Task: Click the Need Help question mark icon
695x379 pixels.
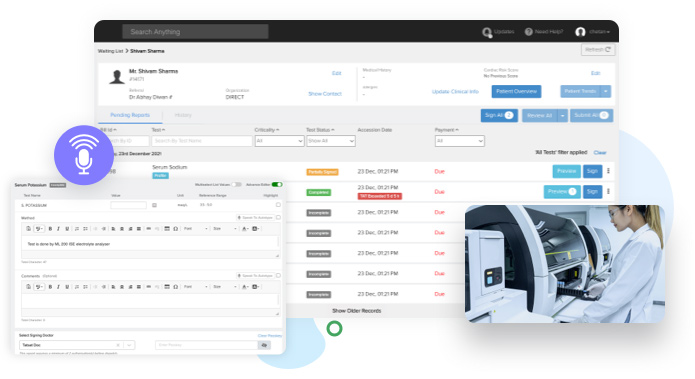Action: click(x=528, y=32)
